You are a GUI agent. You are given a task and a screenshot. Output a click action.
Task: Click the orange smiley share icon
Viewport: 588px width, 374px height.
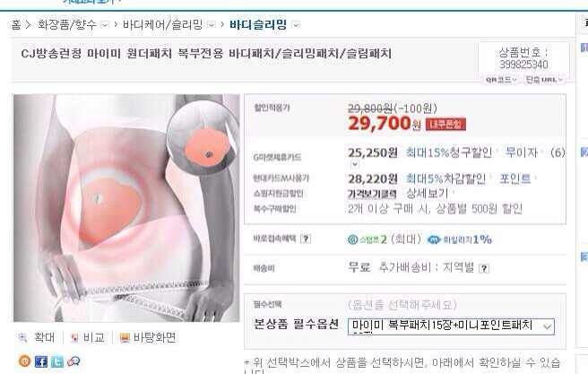pos(25,361)
